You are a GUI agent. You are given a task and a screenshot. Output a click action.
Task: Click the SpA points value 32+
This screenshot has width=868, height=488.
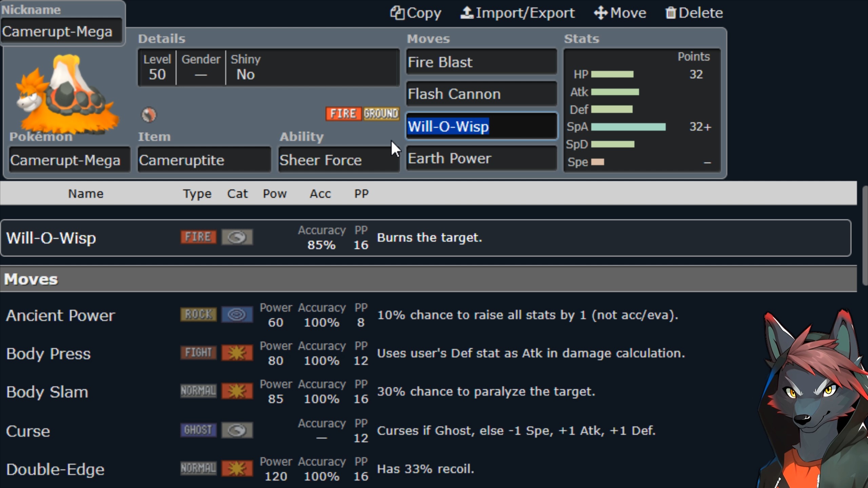point(700,127)
